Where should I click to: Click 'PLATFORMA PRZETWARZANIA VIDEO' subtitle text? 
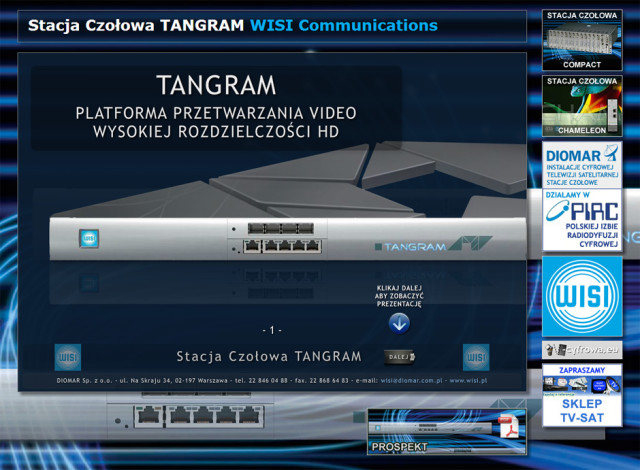click(x=216, y=113)
